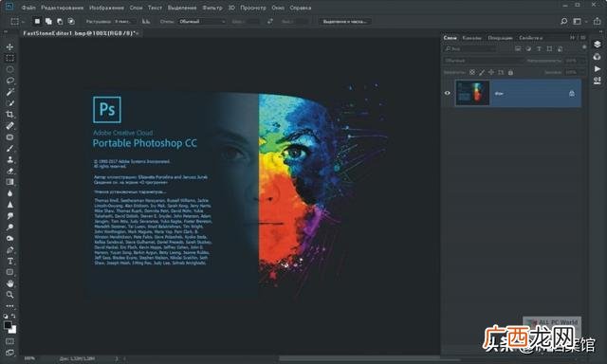Open the Изображение menu
Viewport: 607px width, 364px height.
pos(106,8)
